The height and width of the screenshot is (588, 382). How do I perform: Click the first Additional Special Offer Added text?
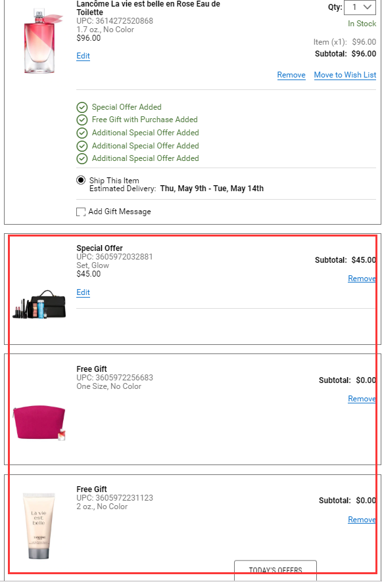pos(145,133)
